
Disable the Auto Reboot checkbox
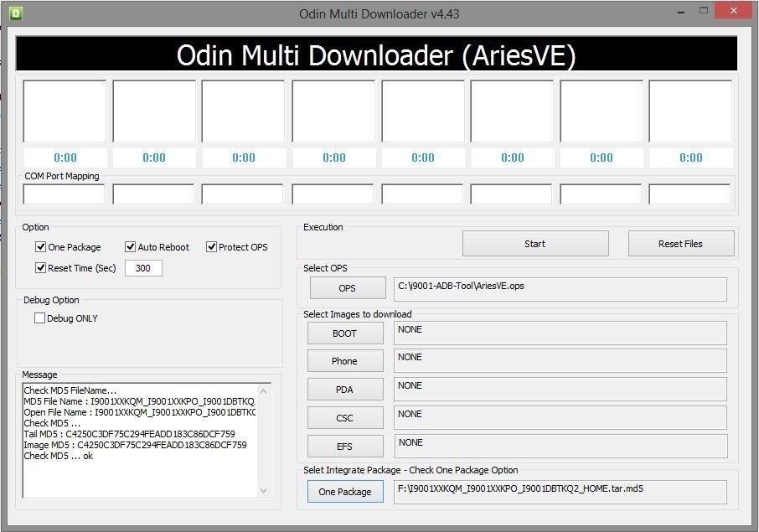130,247
